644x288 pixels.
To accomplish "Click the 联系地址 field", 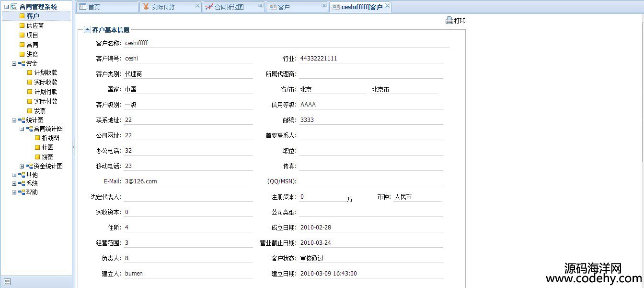I will coord(188,120).
